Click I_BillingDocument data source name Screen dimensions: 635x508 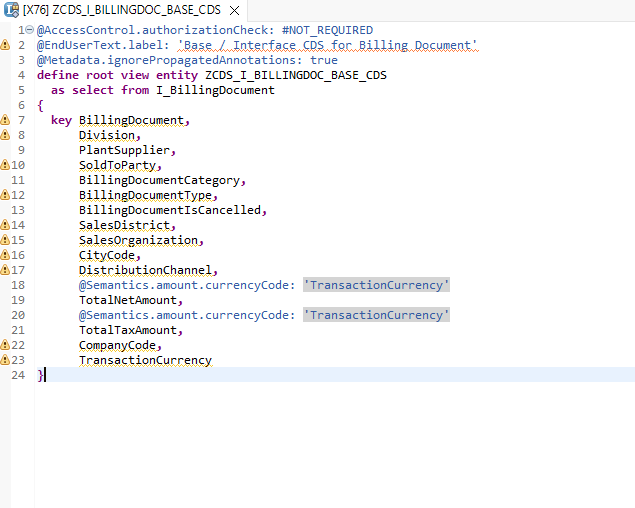(x=215, y=90)
